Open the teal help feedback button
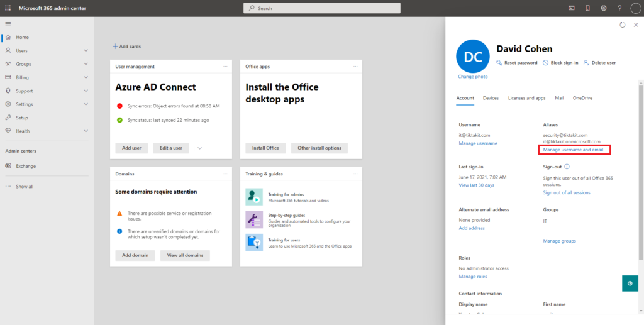 tap(630, 283)
